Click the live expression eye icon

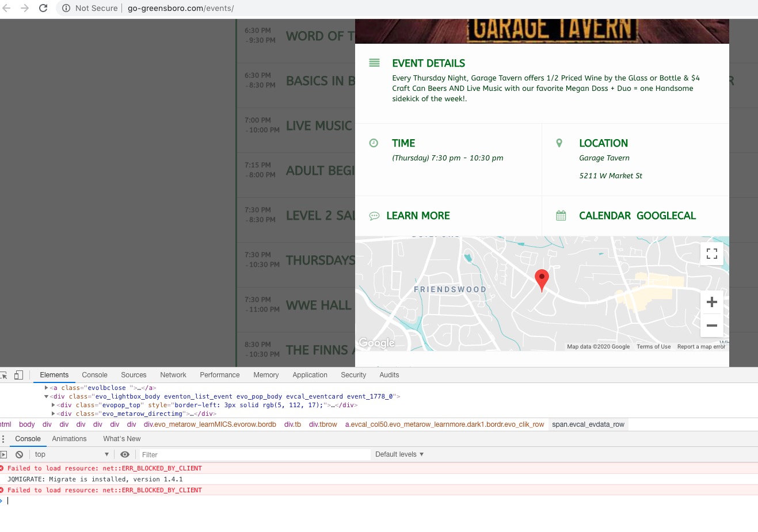coord(125,454)
